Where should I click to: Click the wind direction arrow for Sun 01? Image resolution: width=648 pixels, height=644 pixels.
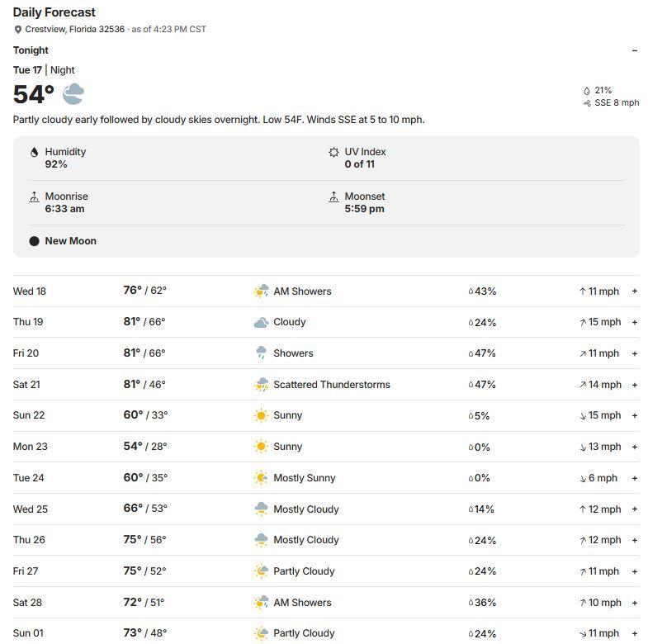pos(583,634)
